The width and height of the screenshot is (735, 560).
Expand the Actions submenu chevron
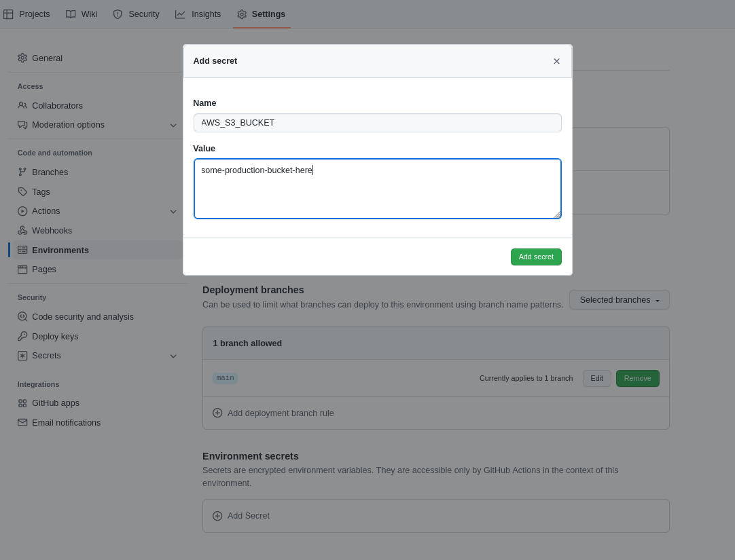click(x=173, y=212)
